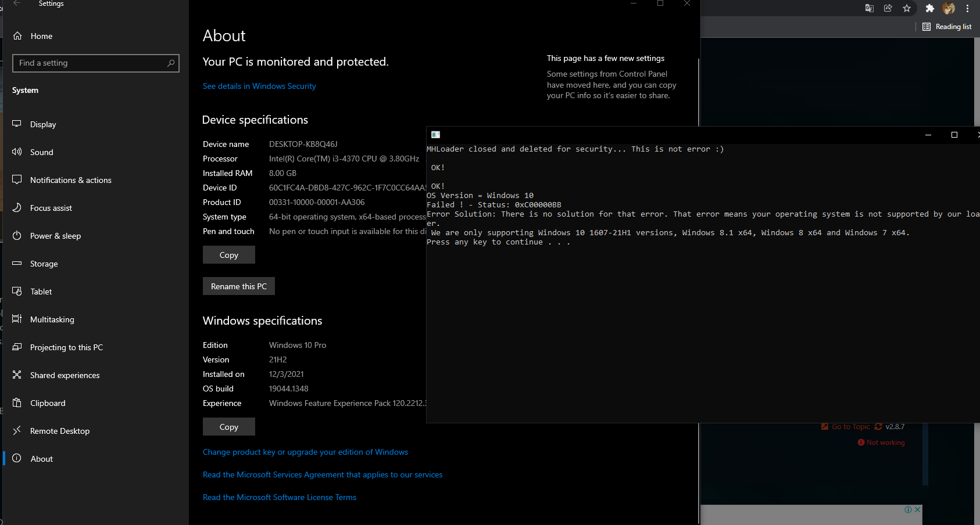
Task: Click Device name value DESKTOP-KB8Q46J
Action: (303, 144)
